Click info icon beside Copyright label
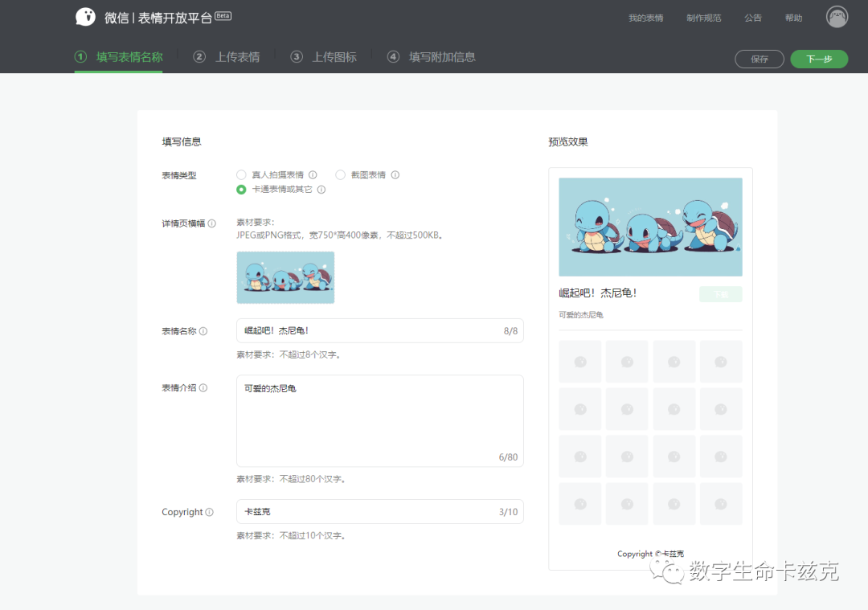 (209, 512)
